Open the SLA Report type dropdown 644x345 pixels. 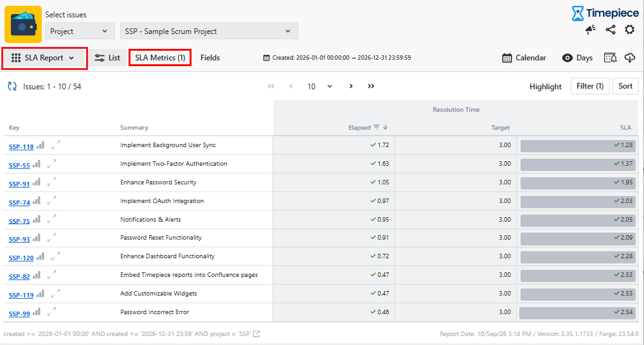coord(44,58)
